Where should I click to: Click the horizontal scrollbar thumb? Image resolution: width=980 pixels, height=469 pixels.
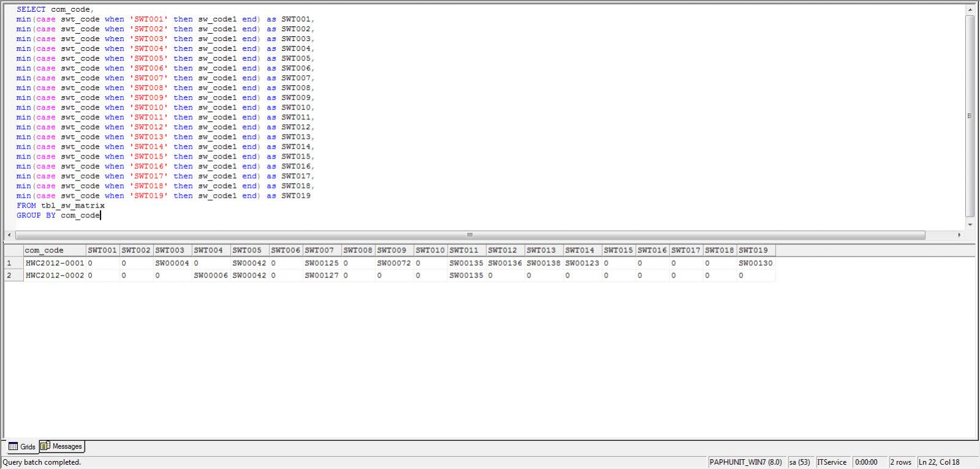[x=470, y=235]
